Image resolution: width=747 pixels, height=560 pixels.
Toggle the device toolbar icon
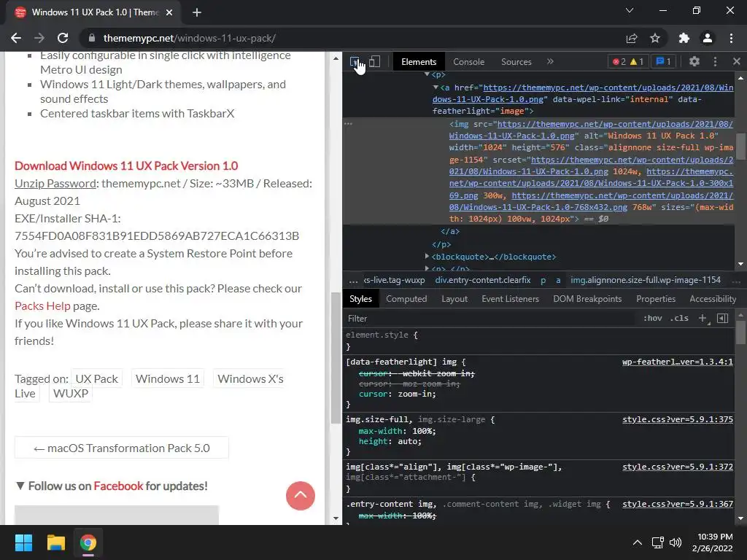[x=375, y=62]
